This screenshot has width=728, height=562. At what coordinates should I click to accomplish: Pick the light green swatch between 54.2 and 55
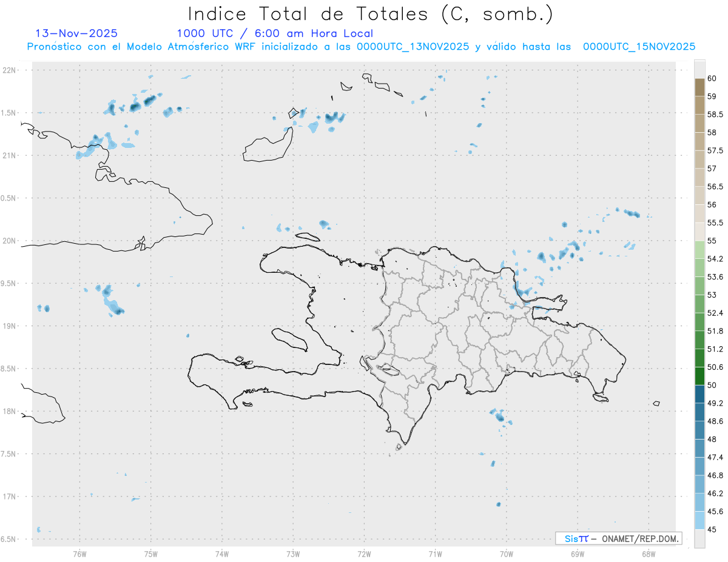(699, 250)
